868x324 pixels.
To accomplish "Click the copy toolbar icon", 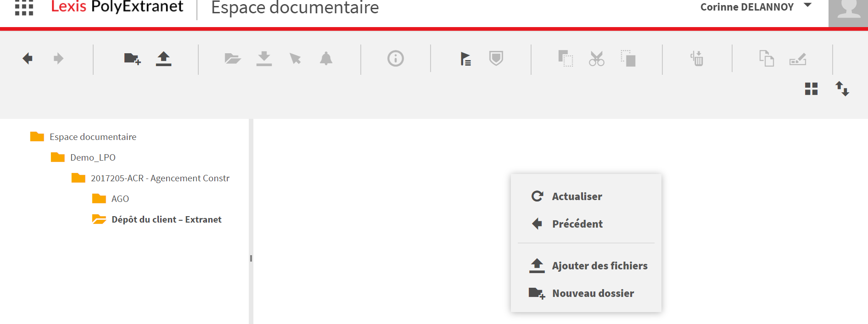I will (566, 59).
